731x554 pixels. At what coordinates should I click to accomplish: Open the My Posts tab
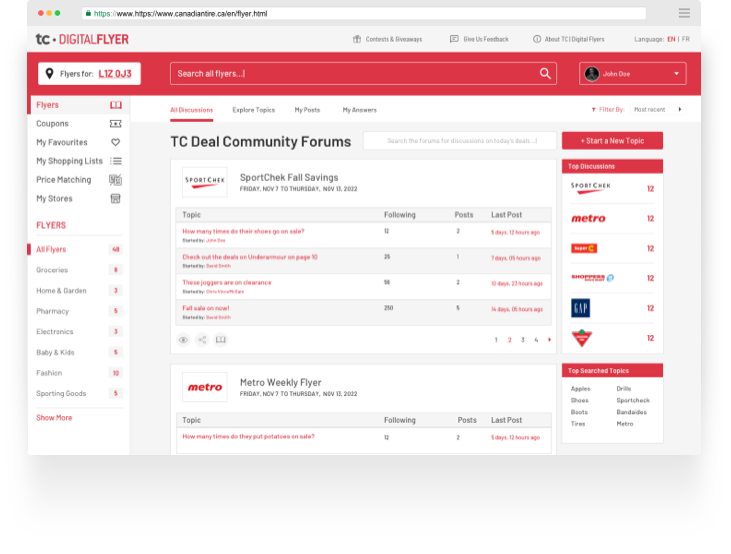[x=307, y=110]
